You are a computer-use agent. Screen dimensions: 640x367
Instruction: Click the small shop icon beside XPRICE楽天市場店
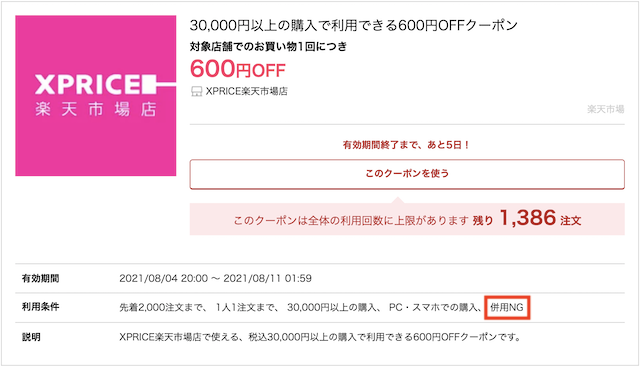(x=197, y=91)
